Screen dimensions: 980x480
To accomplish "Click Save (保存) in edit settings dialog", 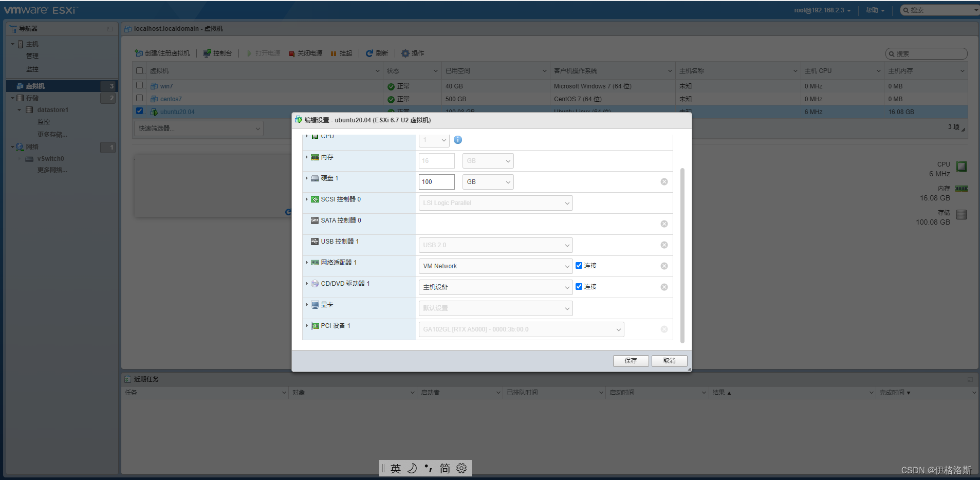I will pyautogui.click(x=631, y=361).
